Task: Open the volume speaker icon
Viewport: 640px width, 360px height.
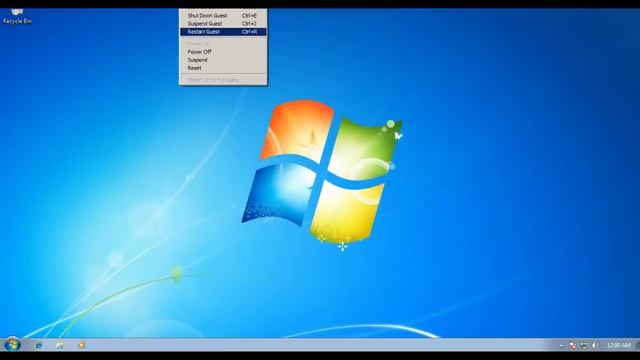Action: pos(594,346)
